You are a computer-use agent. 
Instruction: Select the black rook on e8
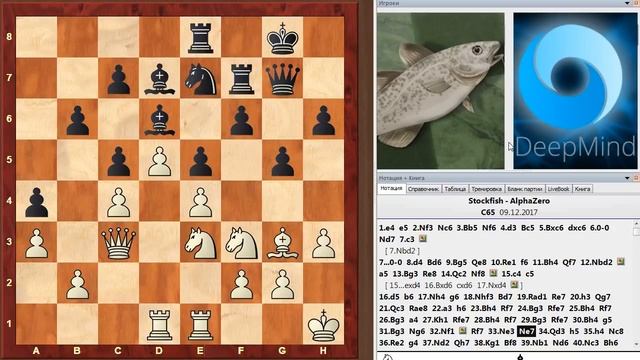(x=200, y=38)
